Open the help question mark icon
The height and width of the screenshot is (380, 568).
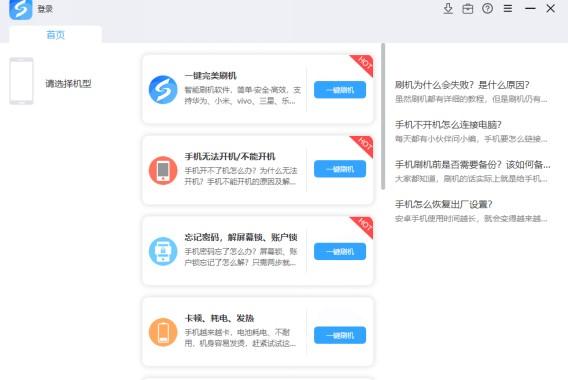coord(488,8)
